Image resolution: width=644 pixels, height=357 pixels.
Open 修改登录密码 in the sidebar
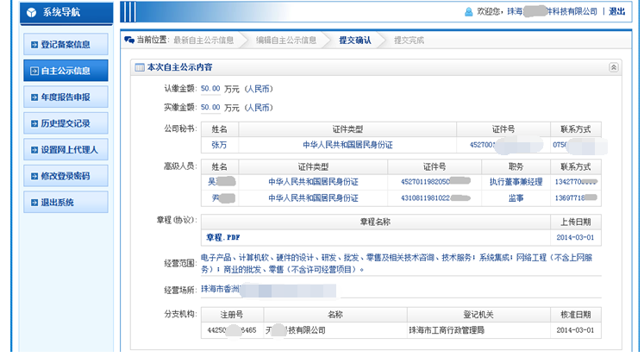66,176
